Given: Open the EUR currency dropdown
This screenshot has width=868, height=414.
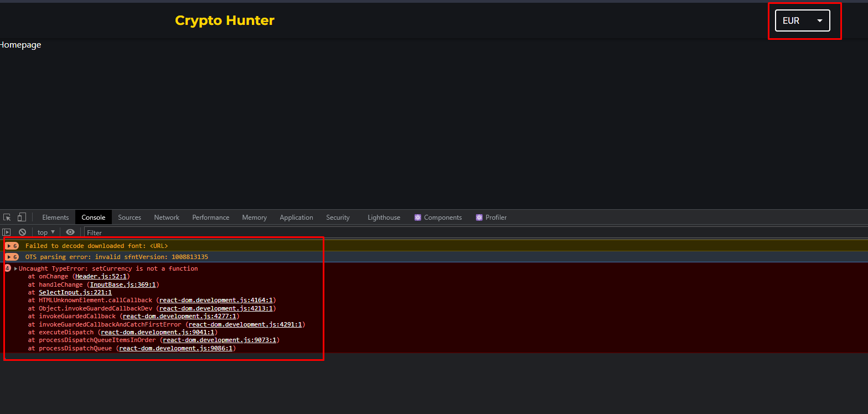Looking at the screenshot, I should tap(803, 20).
